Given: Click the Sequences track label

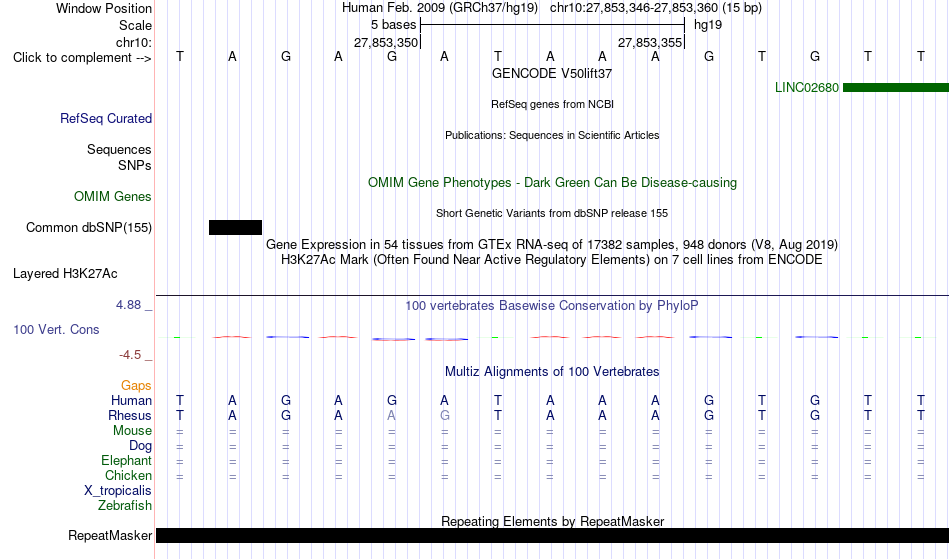Looking at the screenshot, I should coord(119,150).
